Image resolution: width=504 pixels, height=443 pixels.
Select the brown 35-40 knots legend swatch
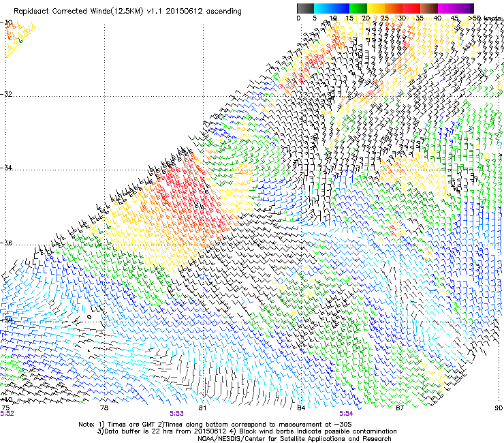click(x=429, y=8)
